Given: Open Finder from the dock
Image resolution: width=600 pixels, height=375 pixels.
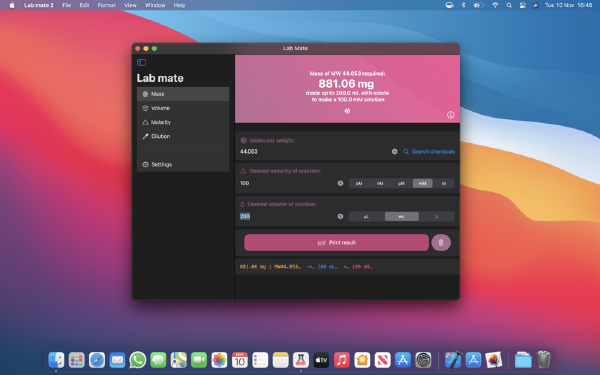Looking at the screenshot, I should click(56, 360).
